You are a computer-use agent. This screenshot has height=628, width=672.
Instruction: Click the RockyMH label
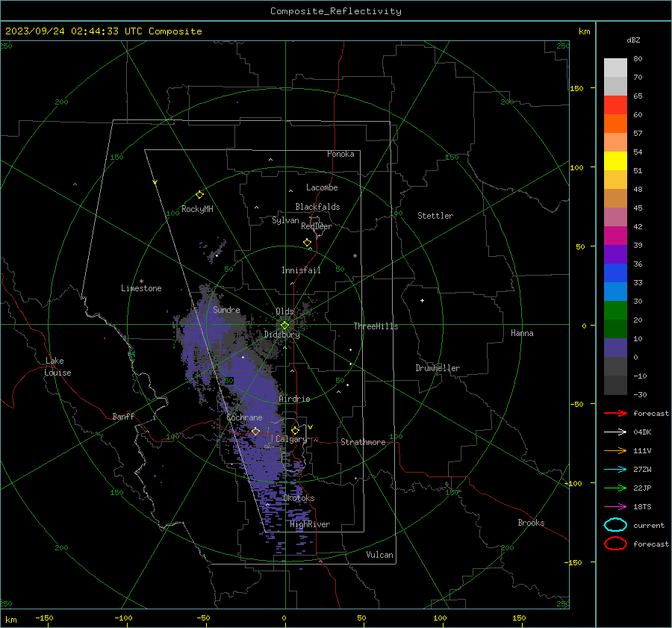197,209
